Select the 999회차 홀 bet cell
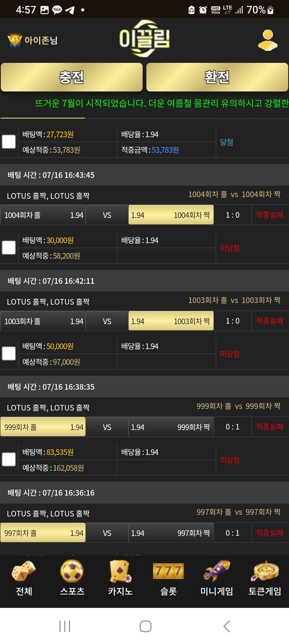Image resolution: width=289 pixels, height=644 pixels. [43, 427]
